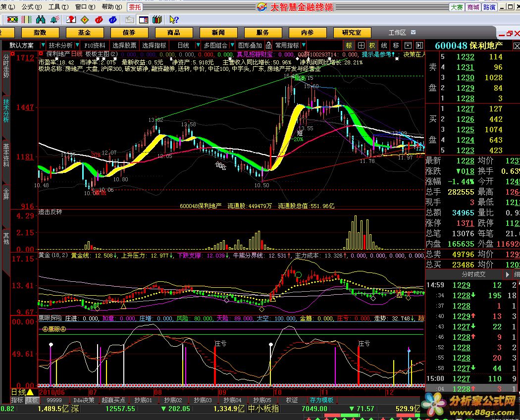This screenshot has height=420, width=520.
Task: Select the 技术分析 side tab
Action: 6,110
